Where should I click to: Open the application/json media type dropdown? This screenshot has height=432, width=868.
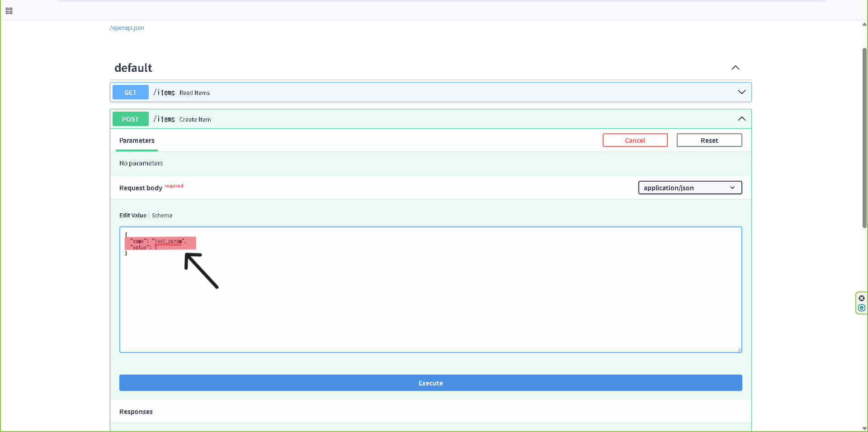point(689,188)
